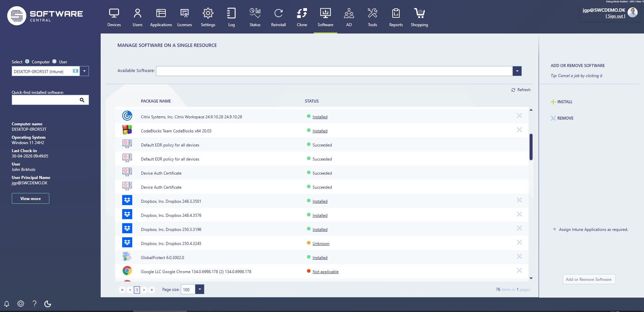Image resolution: width=644 pixels, height=312 pixels.
Task: Click the CodeBlocks package icon
Action: click(x=127, y=130)
